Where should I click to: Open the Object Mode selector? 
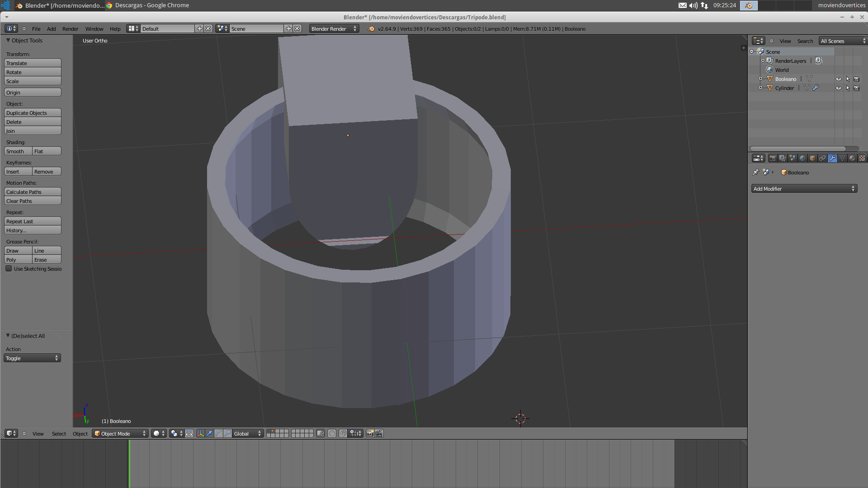pyautogui.click(x=120, y=433)
